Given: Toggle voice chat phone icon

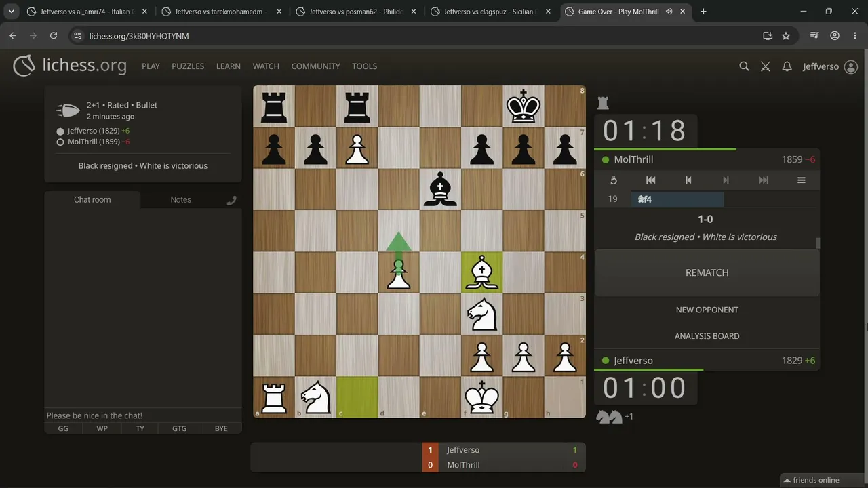Looking at the screenshot, I should coord(232,200).
